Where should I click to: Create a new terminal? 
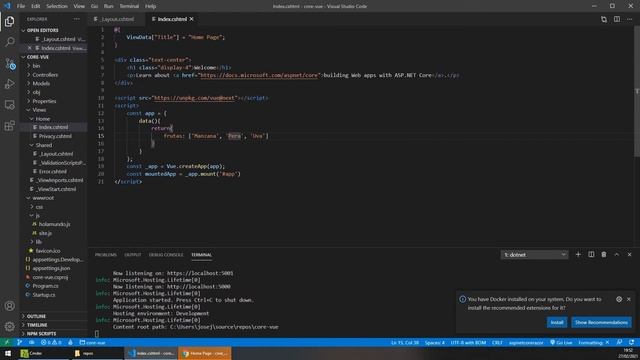[x=578, y=254]
